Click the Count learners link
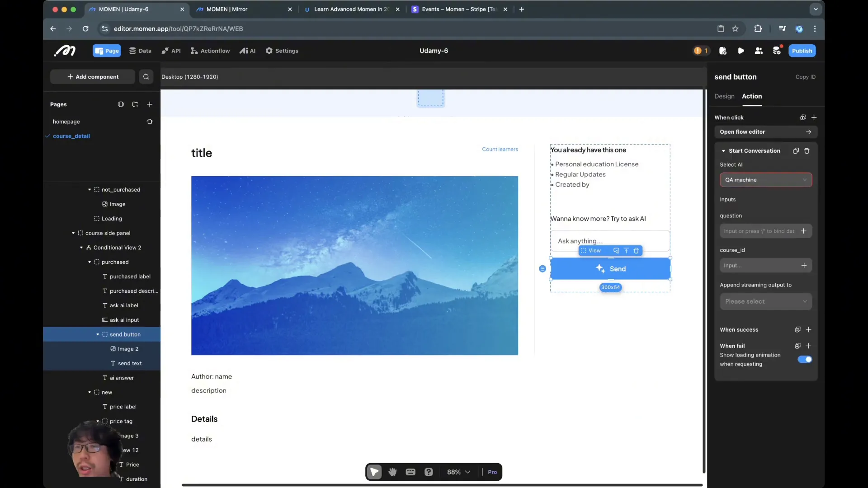 coord(500,149)
